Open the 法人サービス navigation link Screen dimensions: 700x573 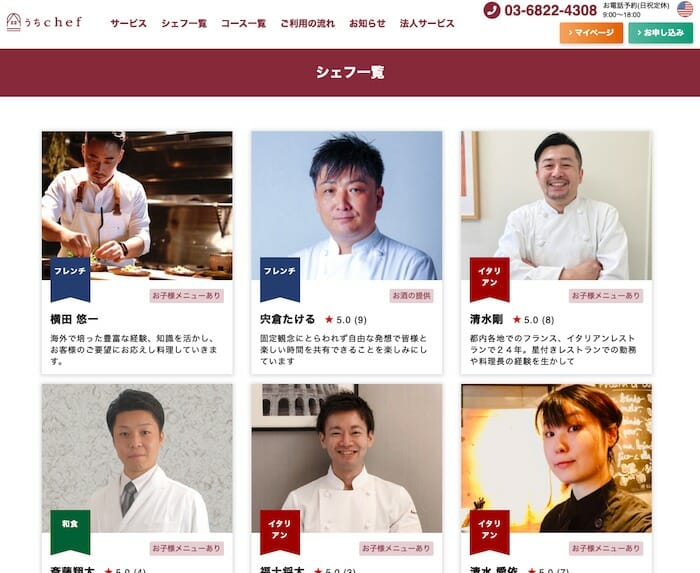[x=427, y=23]
